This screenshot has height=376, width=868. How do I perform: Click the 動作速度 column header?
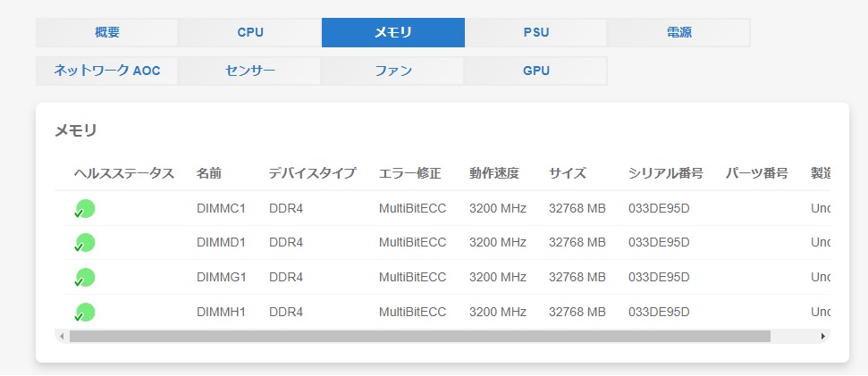pos(494,173)
